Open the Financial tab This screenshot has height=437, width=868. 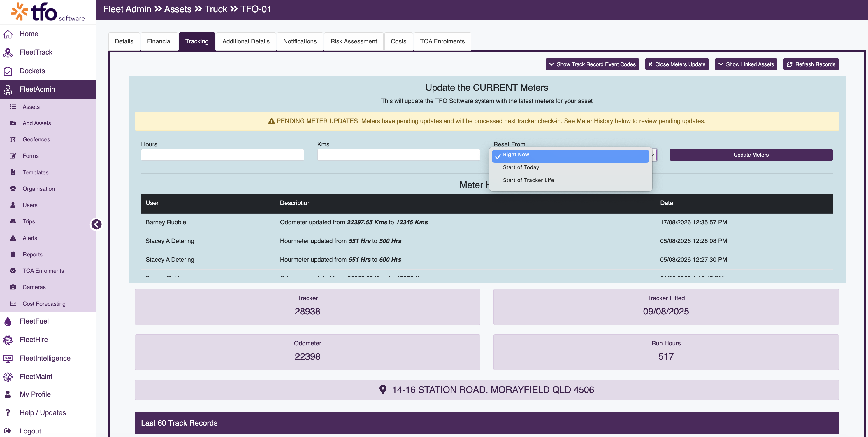click(159, 41)
